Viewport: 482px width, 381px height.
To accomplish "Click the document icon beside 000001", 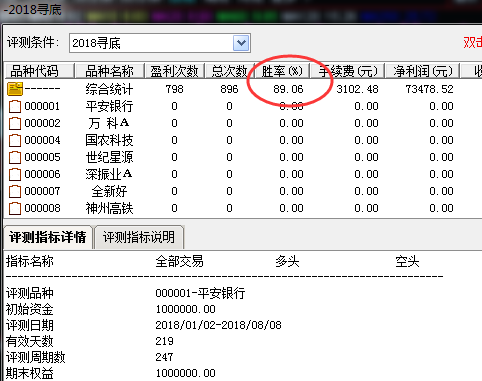I will pyautogui.click(x=15, y=107).
